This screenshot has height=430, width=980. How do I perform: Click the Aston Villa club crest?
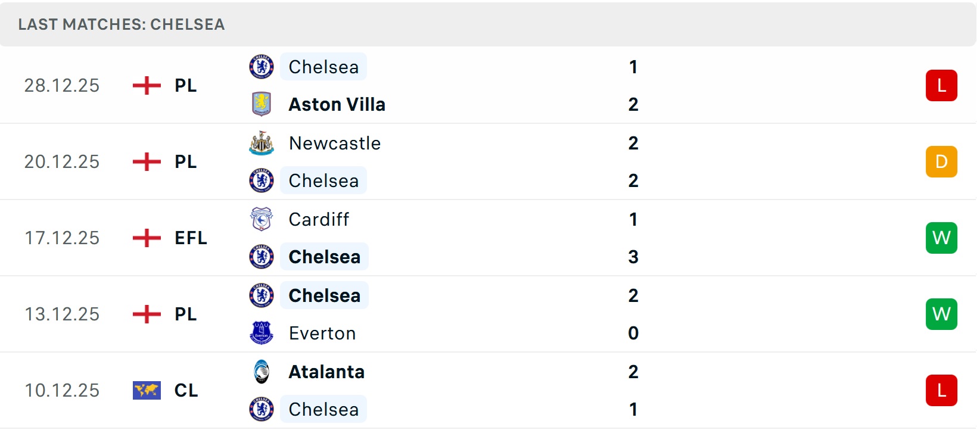(261, 104)
